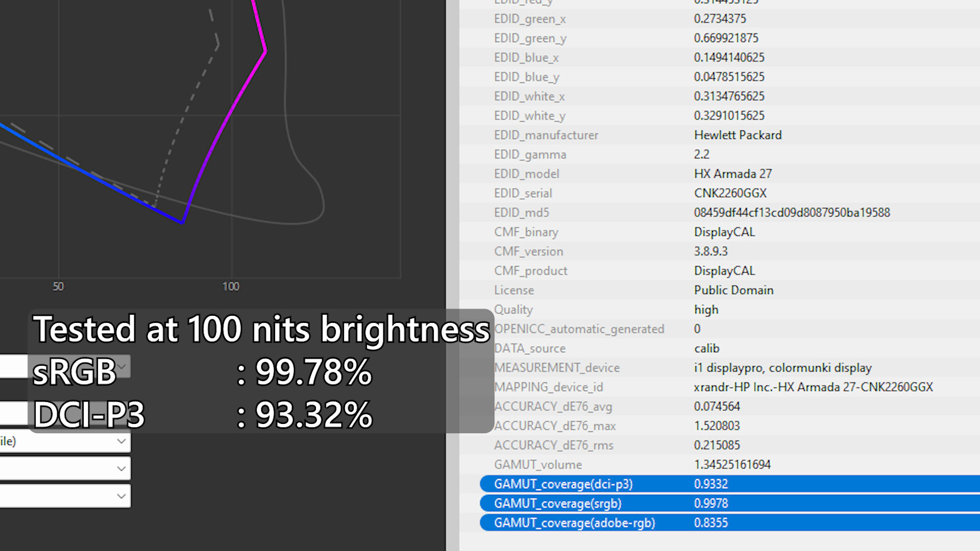The width and height of the screenshot is (980, 551).
Task: Select the GAMUT_coverage(srgb) row
Action: [557, 504]
